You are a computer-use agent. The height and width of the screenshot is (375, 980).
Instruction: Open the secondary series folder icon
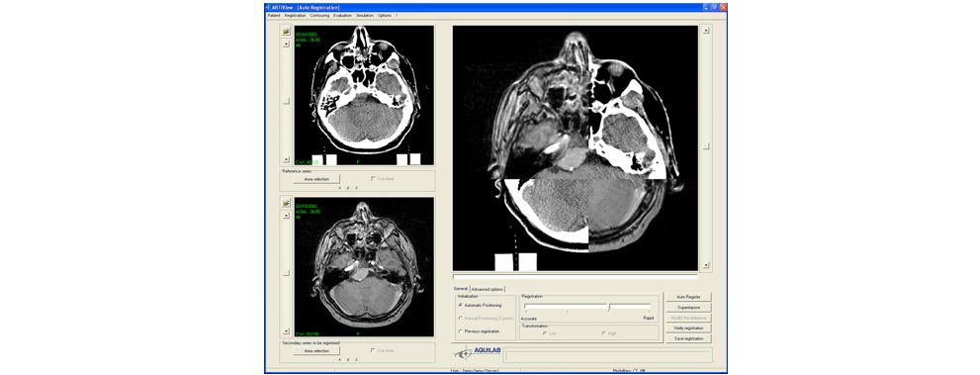(286, 203)
